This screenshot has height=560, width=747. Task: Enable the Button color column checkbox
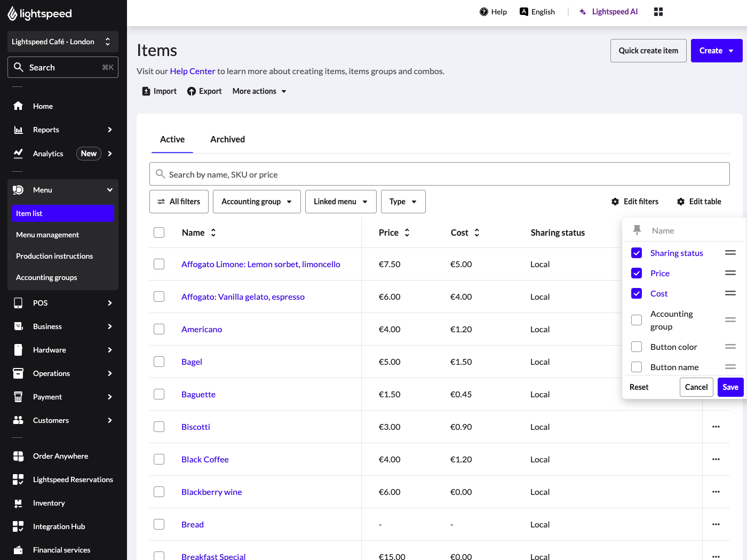(x=637, y=347)
